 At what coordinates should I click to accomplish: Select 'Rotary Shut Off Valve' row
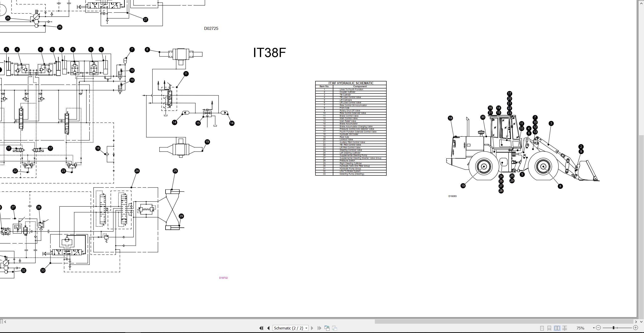click(x=351, y=111)
